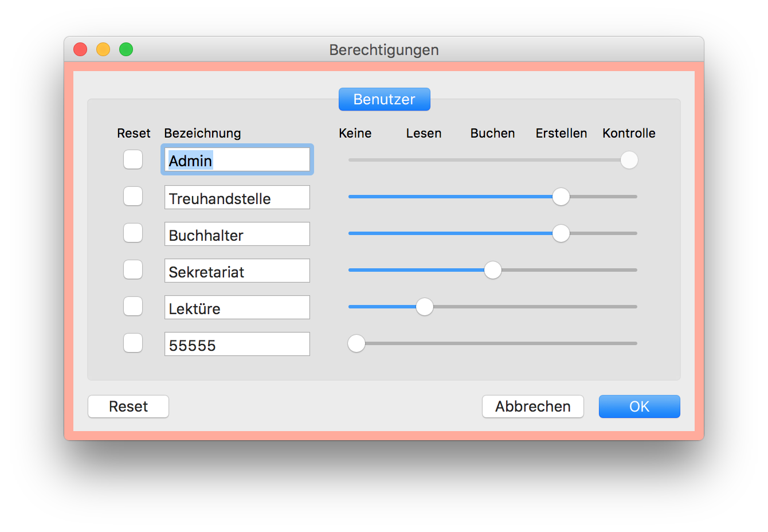Click the Lektüre slider handle

424,307
